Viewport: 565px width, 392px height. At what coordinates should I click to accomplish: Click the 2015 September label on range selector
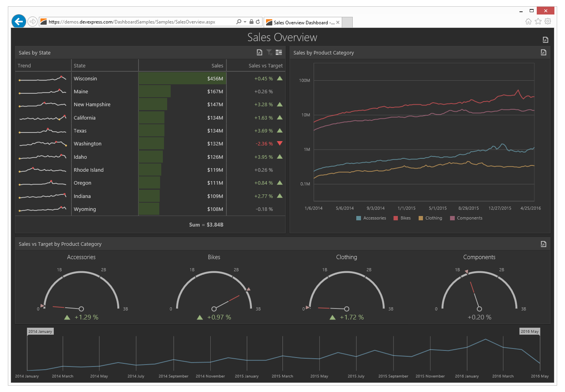coord(393,376)
